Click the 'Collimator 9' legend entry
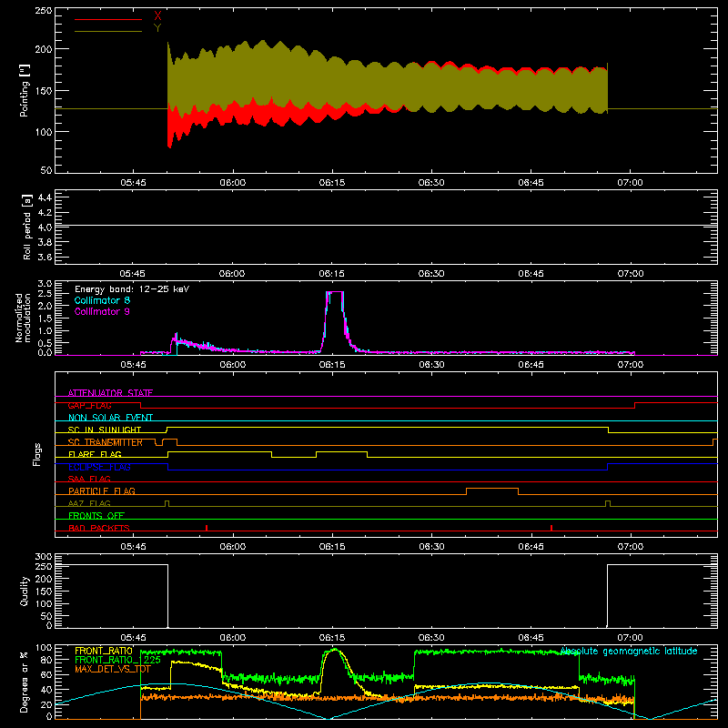This screenshot has height=728, width=728. pos(102,311)
